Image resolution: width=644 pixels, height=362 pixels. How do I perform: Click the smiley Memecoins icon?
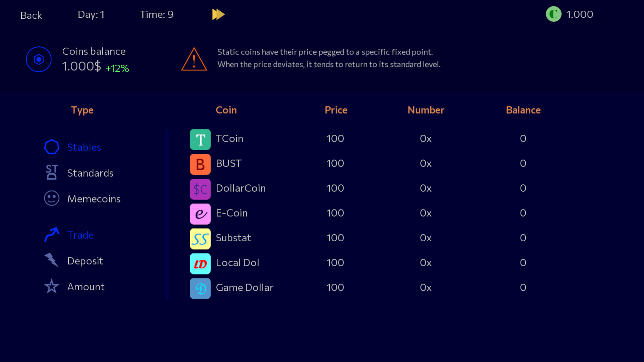coord(52,198)
